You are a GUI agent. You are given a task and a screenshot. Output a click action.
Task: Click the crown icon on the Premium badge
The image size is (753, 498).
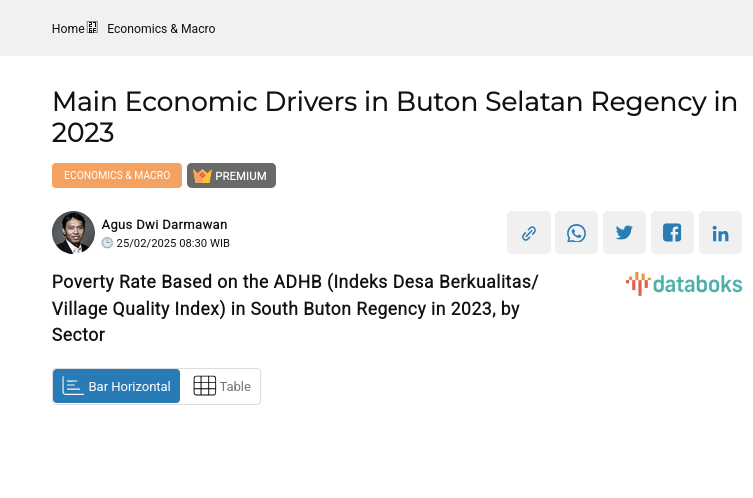202,176
